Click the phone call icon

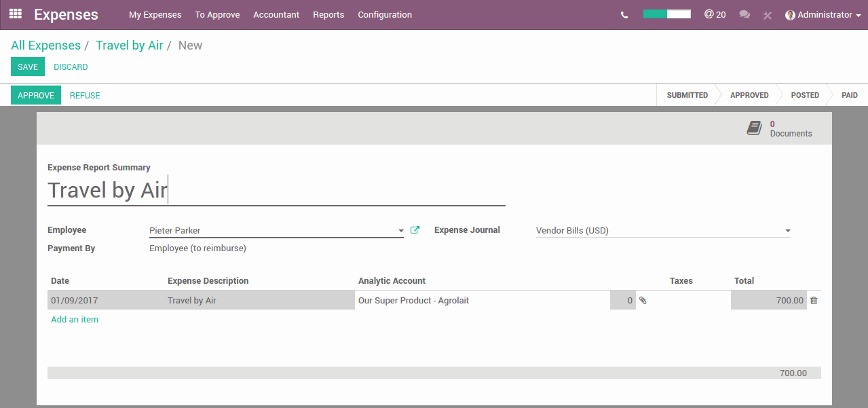(x=624, y=15)
